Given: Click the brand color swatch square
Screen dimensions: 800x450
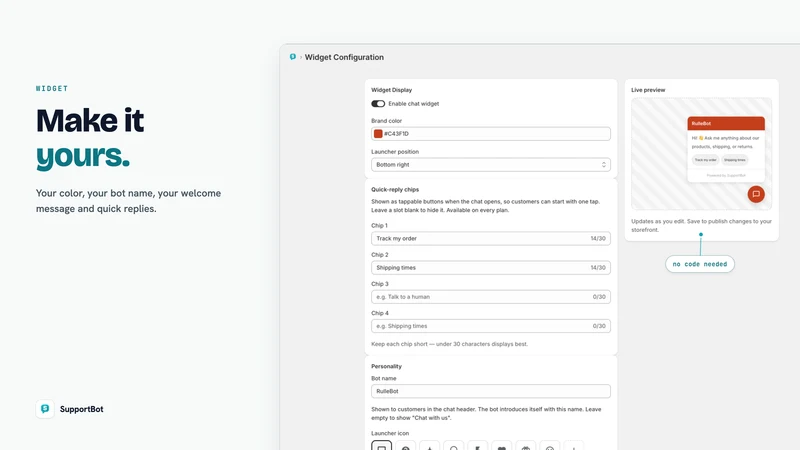Looking at the screenshot, I should pyautogui.click(x=378, y=134).
